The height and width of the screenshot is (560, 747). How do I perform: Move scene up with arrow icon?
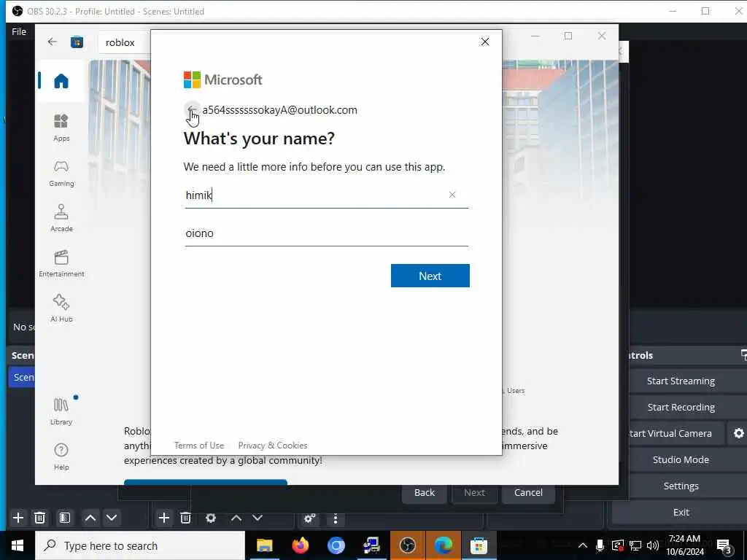coord(90,518)
